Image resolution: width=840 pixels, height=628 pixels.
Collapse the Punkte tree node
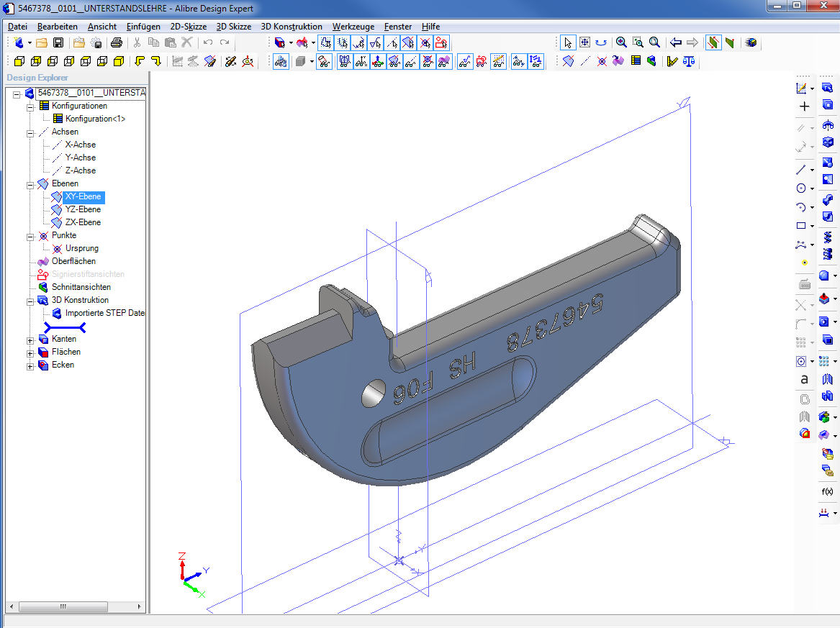click(x=30, y=237)
